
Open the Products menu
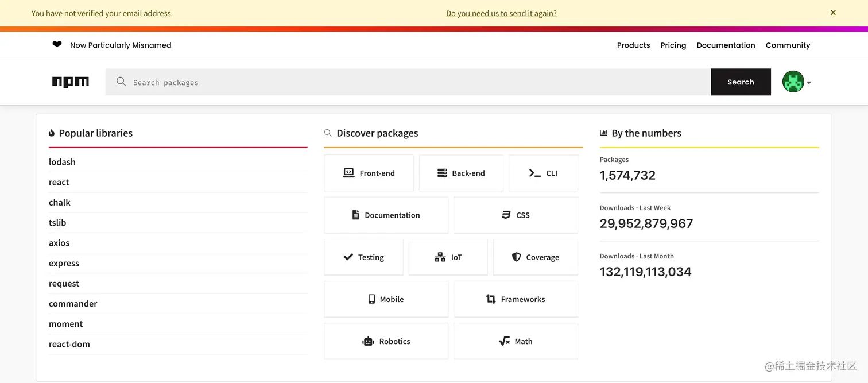tap(633, 45)
